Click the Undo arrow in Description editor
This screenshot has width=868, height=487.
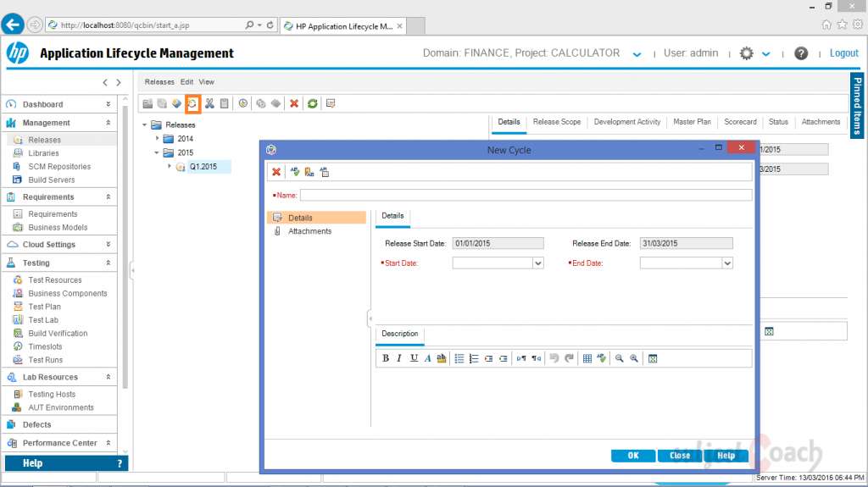coord(554,358)
